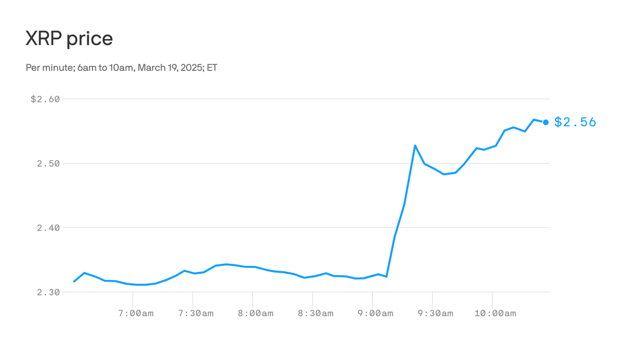Select the 9:00am time axis label

(x=375, y=313)
